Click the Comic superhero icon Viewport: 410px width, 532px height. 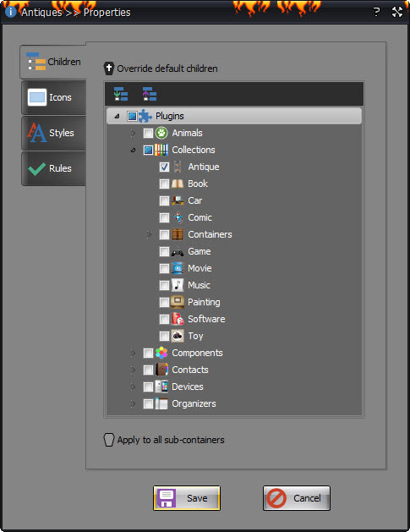click(178, 217)
